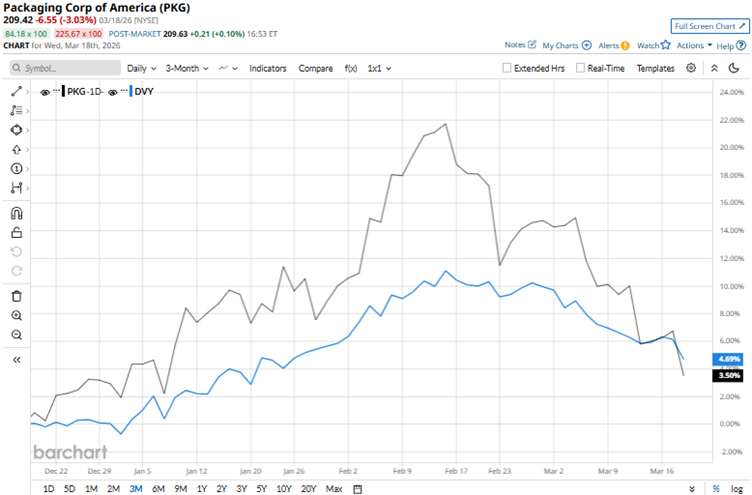Open Alerts link
The width and height of the screenshot is (752, 495).
pos(614,46)
